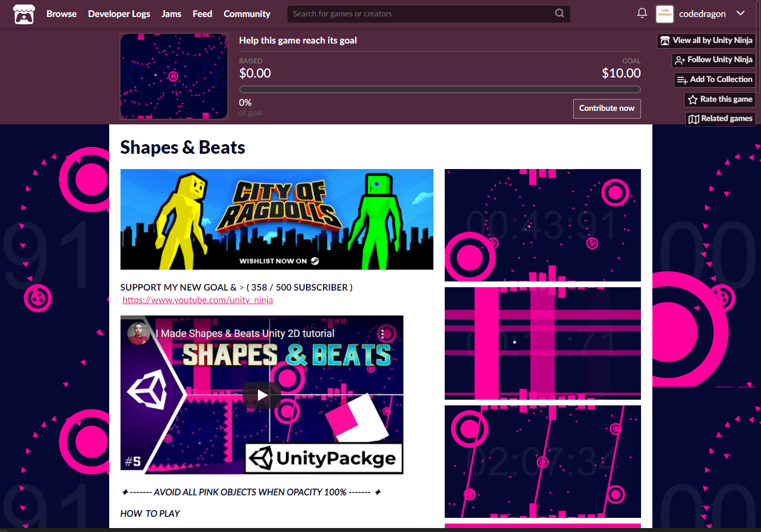
Task: Click 'SUPPORT MY NEW GOAL' subscriber text
Action: coord(237,287)
